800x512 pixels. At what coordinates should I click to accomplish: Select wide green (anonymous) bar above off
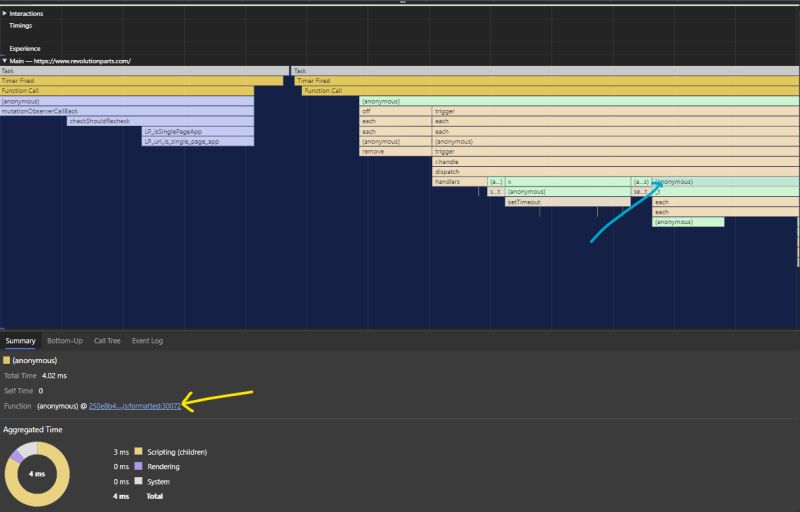coord(579,101)
